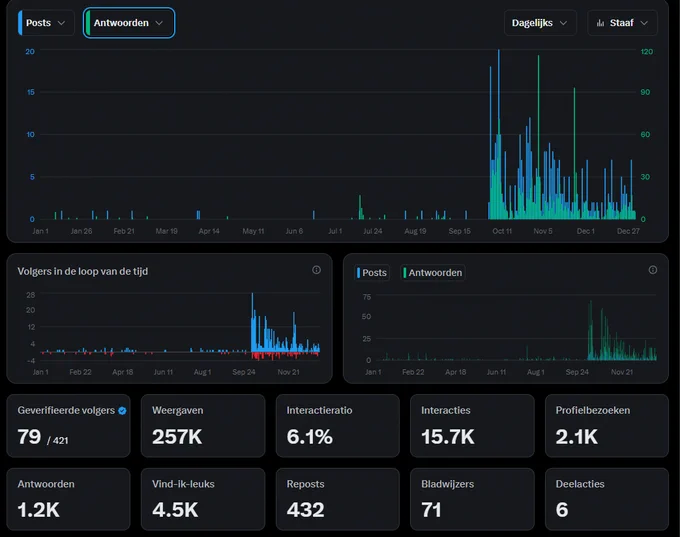Click the blue color bar on Posts dropdown
This screenshot has width=680, height=537.
(x=20, y=23)
